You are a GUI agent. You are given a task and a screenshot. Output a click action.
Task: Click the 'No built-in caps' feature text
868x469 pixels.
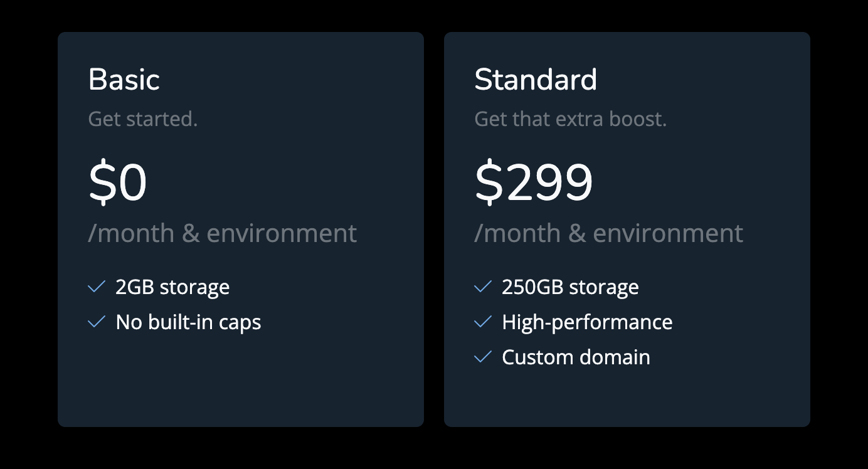(188, 322)
